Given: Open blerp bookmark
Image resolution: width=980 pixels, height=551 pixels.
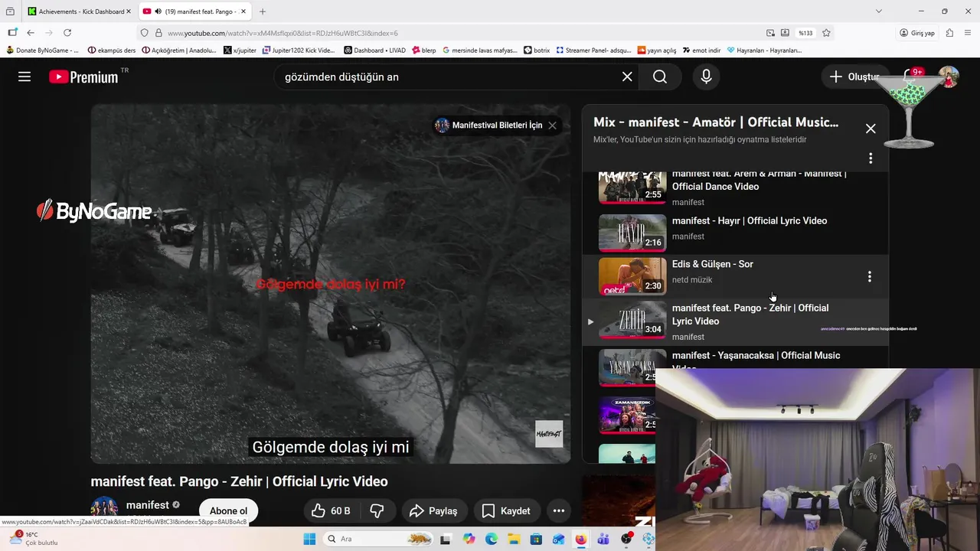Looking at the screenshot, I should (x=424, y=51).
